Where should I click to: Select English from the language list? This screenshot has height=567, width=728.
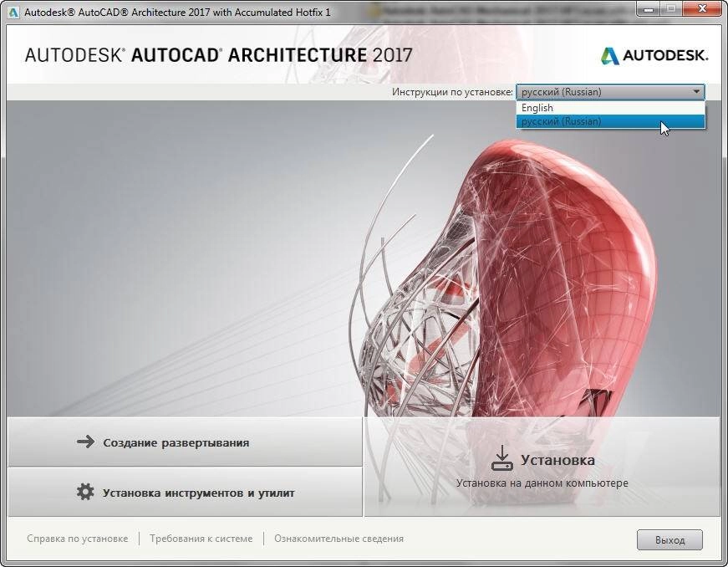click(610, 108)
